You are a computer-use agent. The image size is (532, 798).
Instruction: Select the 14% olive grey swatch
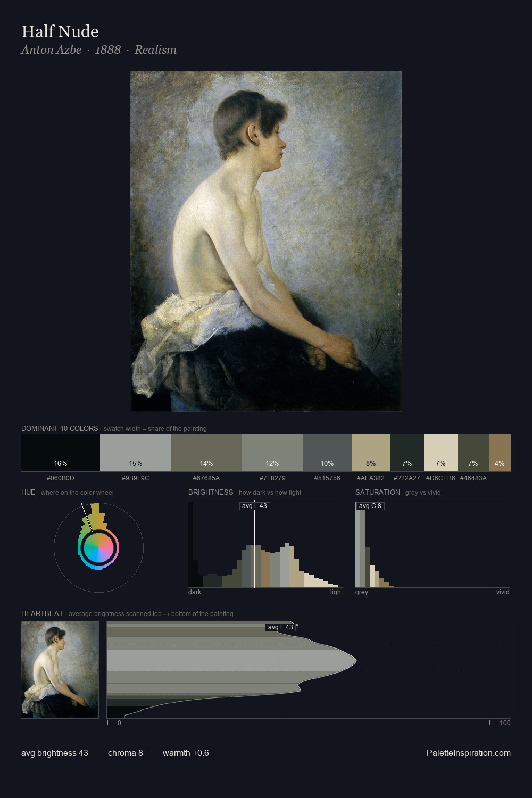pyautogui.click(x=206, y=453)
